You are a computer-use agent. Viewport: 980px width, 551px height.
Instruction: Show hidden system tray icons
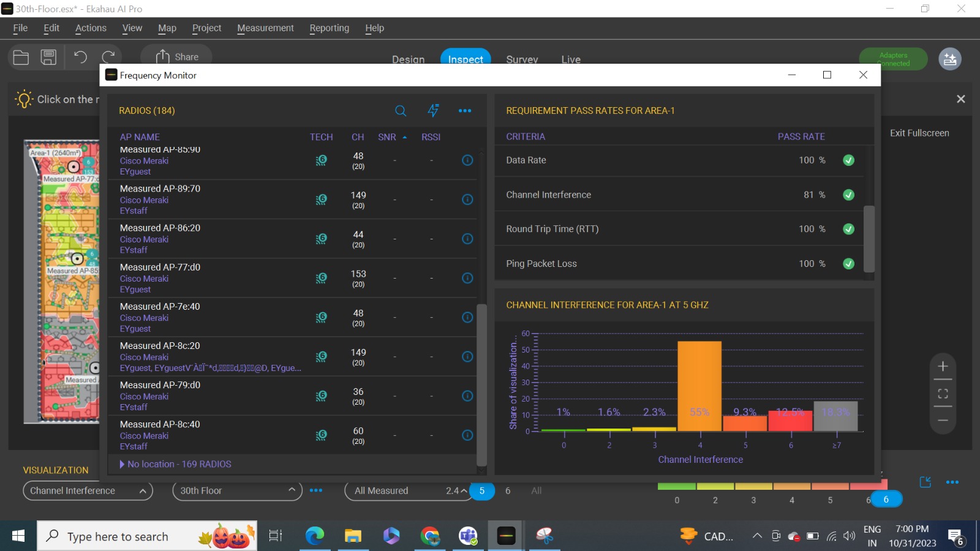[x=757, y=536]
